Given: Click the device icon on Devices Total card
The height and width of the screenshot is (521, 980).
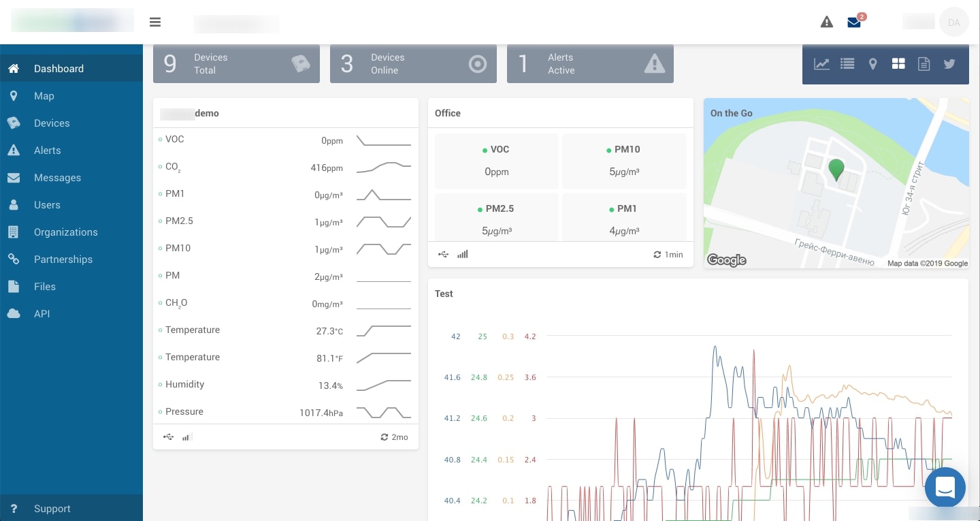Looking at the screenshot, I should click(301, 64).
